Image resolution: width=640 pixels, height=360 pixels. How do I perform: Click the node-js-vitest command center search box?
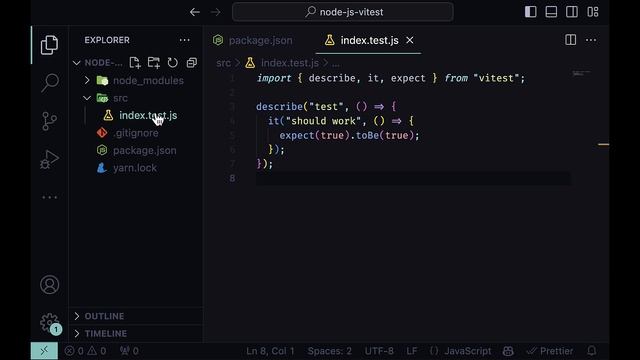343,12
